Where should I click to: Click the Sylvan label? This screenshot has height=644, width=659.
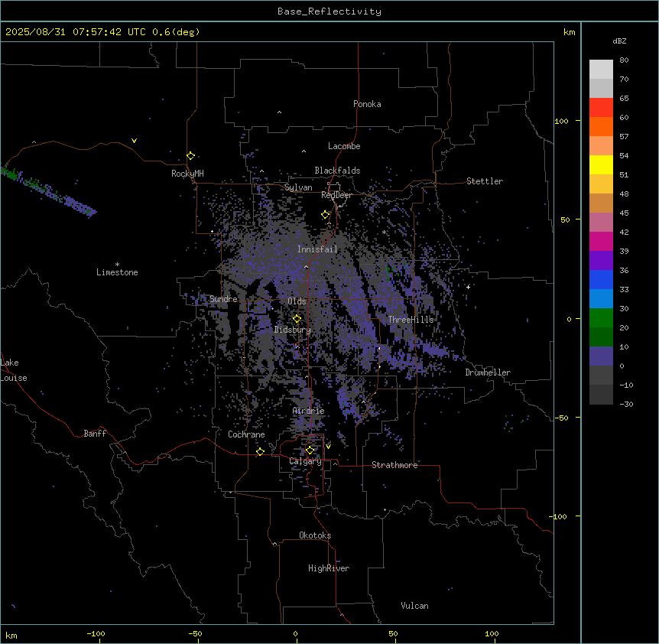pos(298,187)
